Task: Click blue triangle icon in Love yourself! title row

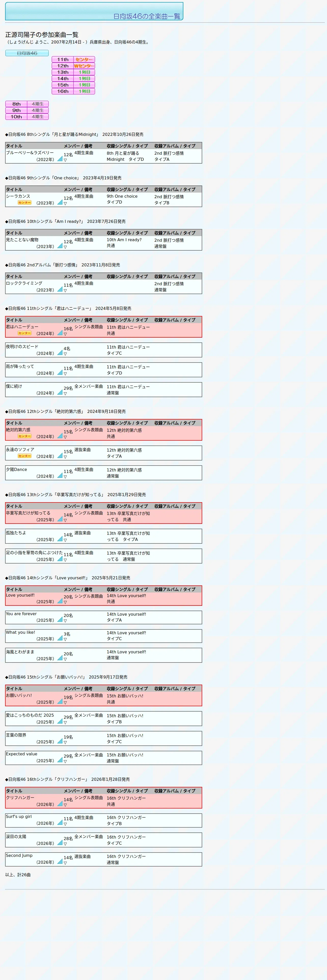Action: [60, 601]
